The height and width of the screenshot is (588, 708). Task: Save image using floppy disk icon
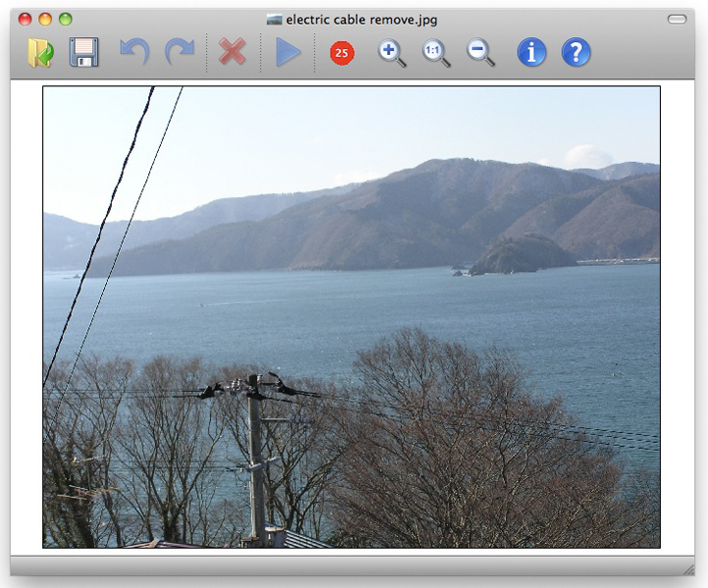pyautogui.click(x=84, y=52)
